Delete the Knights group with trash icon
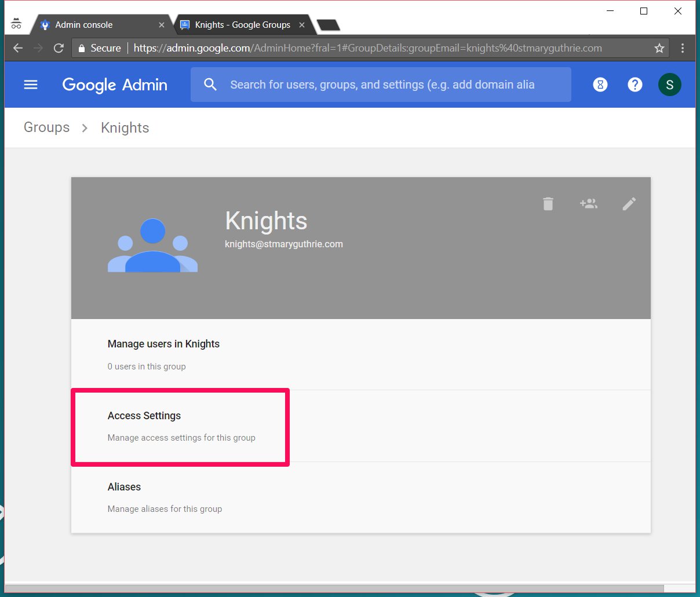 tap(548, 204)
